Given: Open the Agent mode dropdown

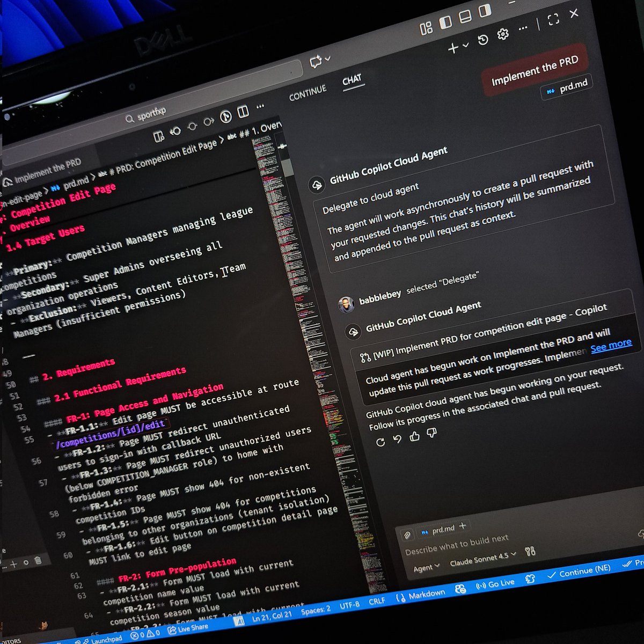Looking at the screenshot, I should click(427, 568).
